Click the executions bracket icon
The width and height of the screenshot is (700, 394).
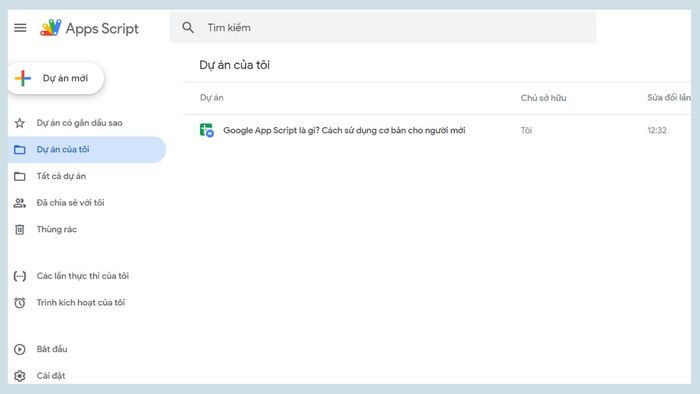click(20, 276)
